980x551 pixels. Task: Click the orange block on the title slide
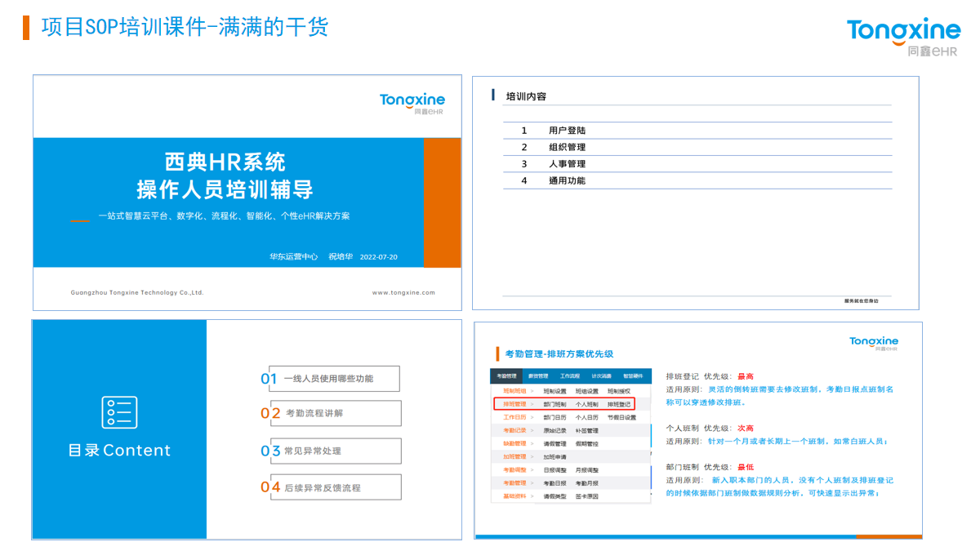coord(442,202)
